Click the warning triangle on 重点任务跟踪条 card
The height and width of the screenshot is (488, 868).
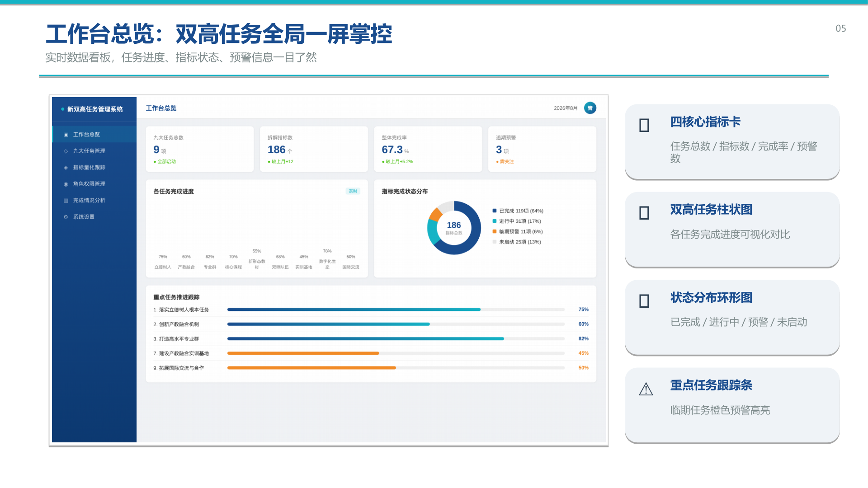click(x=646, y=389)
